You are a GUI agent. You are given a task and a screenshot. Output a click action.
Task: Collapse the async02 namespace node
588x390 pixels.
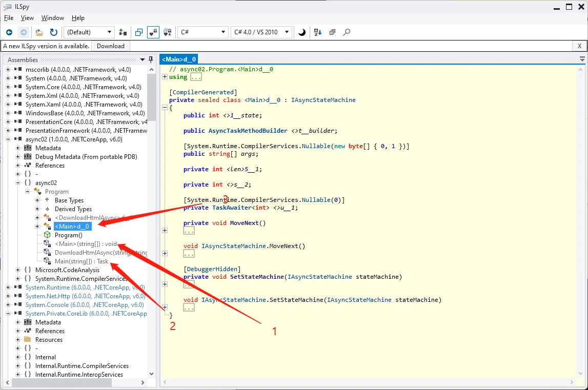coord(17,182)
